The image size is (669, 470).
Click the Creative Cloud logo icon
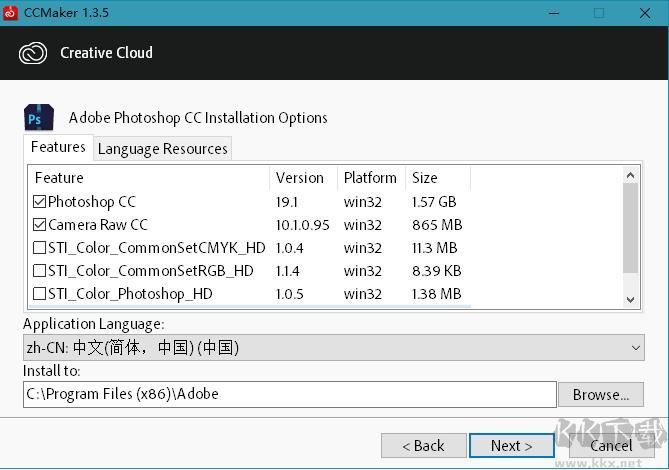coord(33,53)
